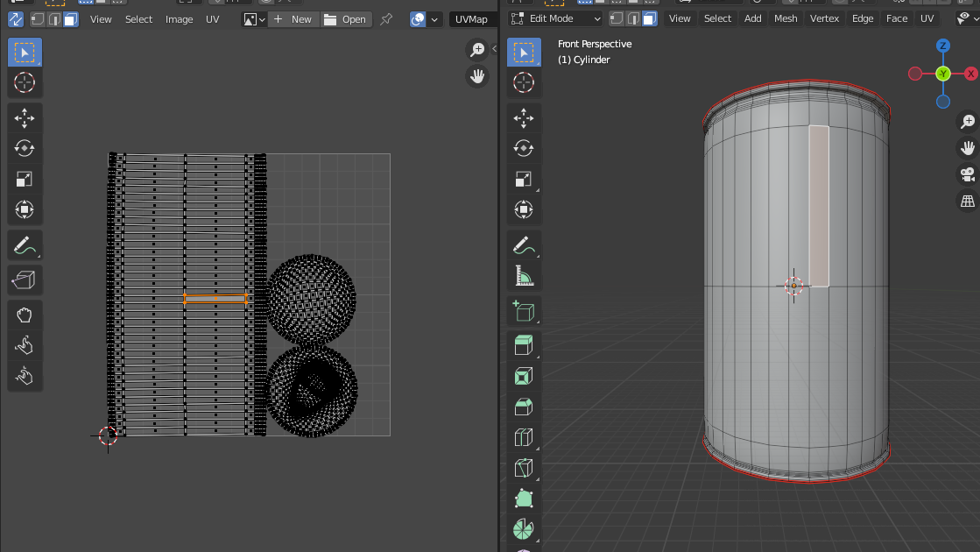Click the Add Cube tool icon
Image resolution: width=980 pixels, height=552 pixels.
(x=524, y=311)
